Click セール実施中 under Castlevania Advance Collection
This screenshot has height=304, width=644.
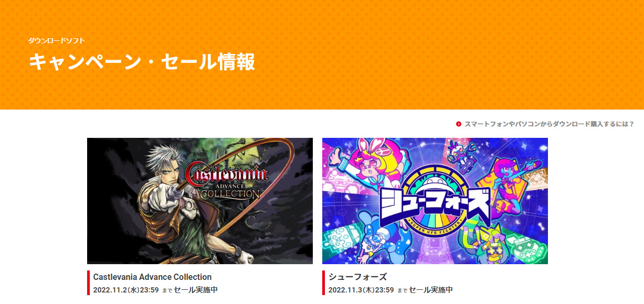point(196,290)
